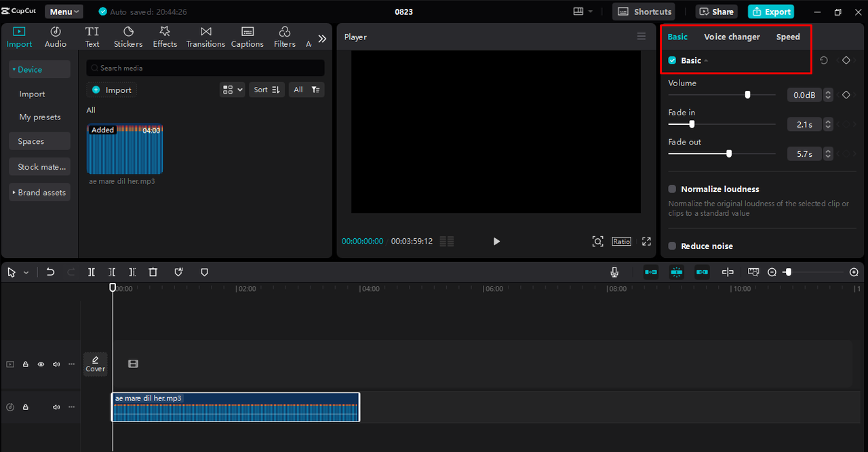The height and width of the screenshot is (452, 868).
Task: Lock the main video track
Action: point(25,364)
